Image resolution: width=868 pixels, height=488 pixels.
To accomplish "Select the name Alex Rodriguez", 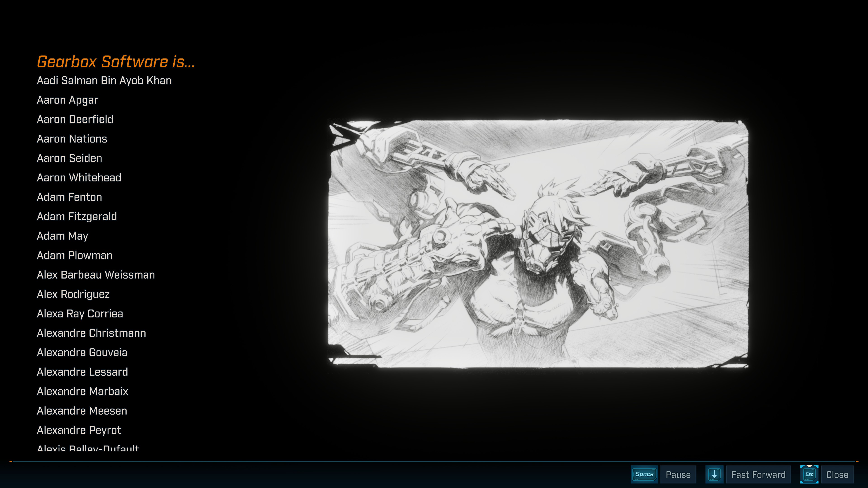I will tap(73, 294).
